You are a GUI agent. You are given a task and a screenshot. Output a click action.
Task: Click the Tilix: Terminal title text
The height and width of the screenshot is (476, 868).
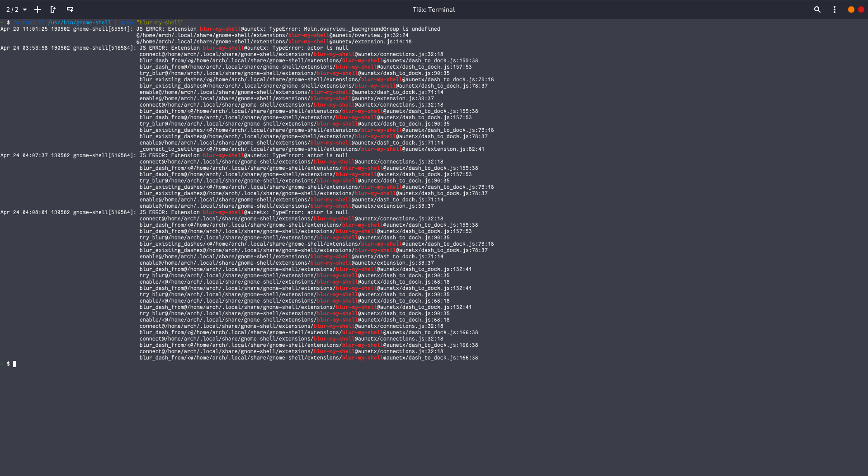tap(434, 9)
